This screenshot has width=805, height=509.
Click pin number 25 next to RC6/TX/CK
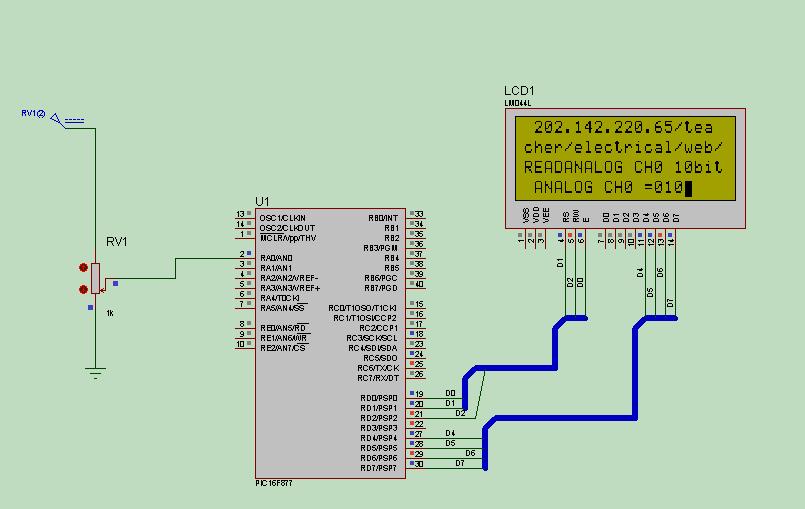tap(419, 364)
